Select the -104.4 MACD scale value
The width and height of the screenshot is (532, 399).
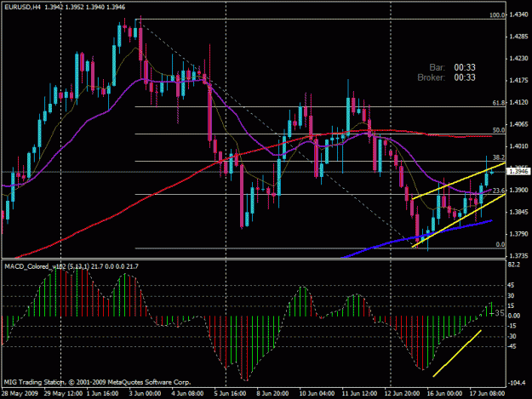517,383
